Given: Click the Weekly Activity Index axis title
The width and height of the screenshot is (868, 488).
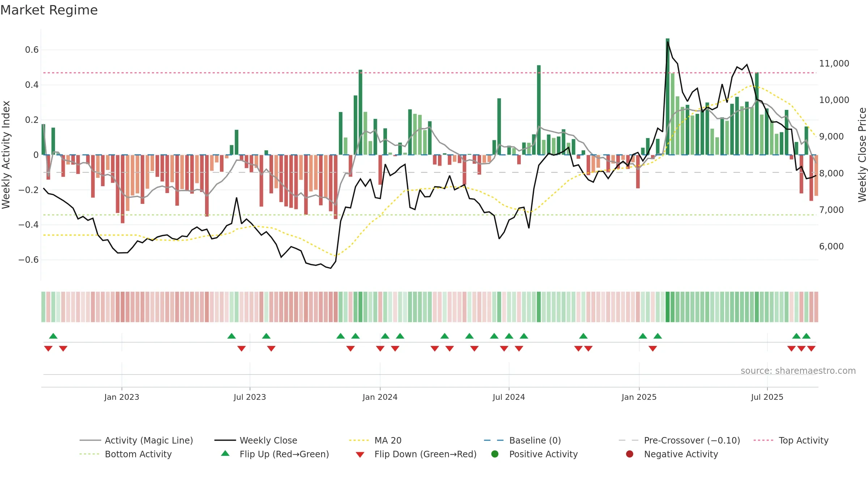Looking at the screenshot, I should tap(6, 155).
